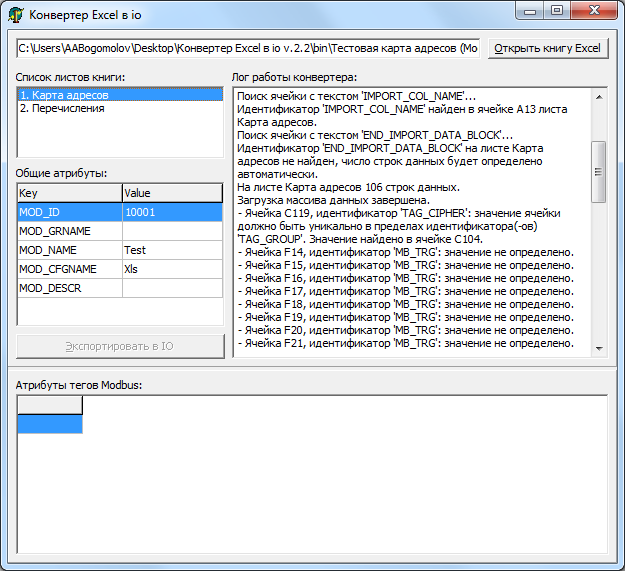The width and height of the screenshot is (625, 571).
Task: Click 'Открыть книгу Excel' button
Action: (x=548, y=48)
